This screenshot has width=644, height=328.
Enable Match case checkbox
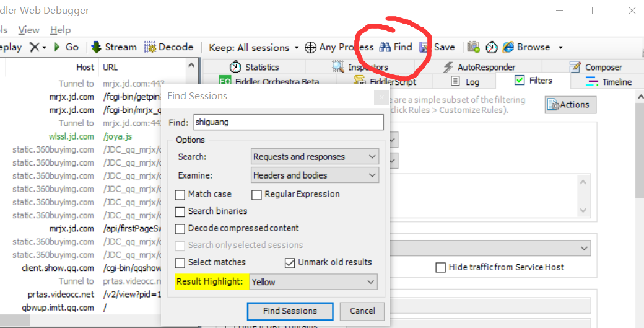point(180,195)
